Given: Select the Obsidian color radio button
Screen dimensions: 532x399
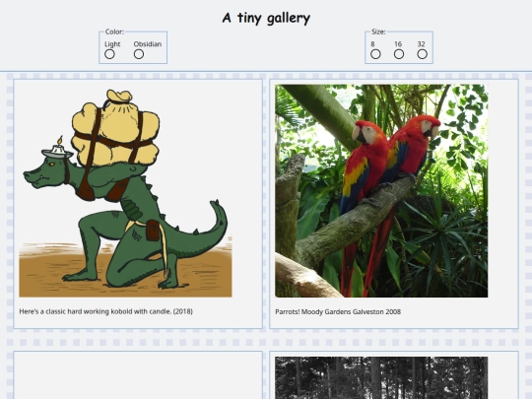Looking at the screenshot, I should pos(139,54).
